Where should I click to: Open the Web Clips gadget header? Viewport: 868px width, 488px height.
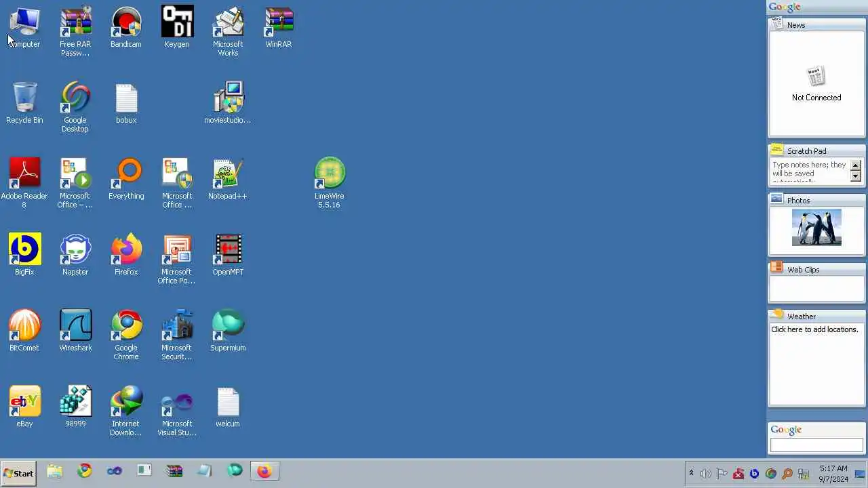(x=816, y=269)
